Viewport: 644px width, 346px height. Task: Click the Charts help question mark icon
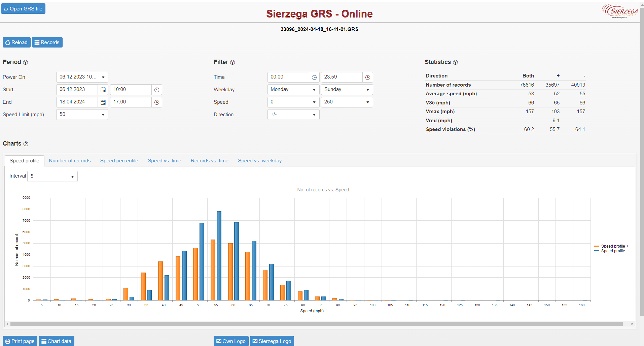point(26,144)
